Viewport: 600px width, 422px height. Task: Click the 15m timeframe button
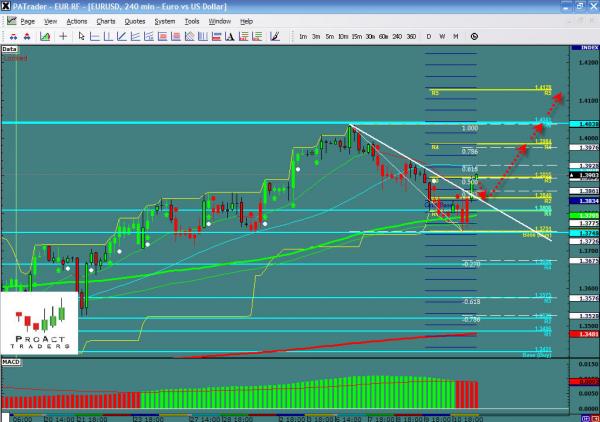click(356, 36)
